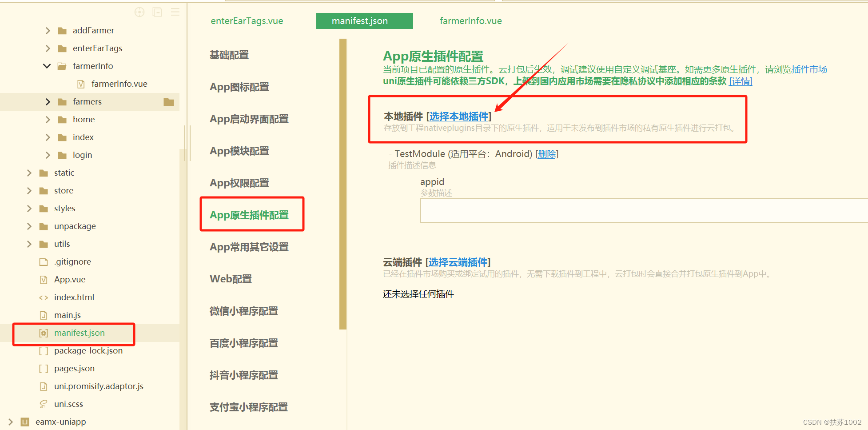Open 基础配置 settings section

[x=229, y=55]
